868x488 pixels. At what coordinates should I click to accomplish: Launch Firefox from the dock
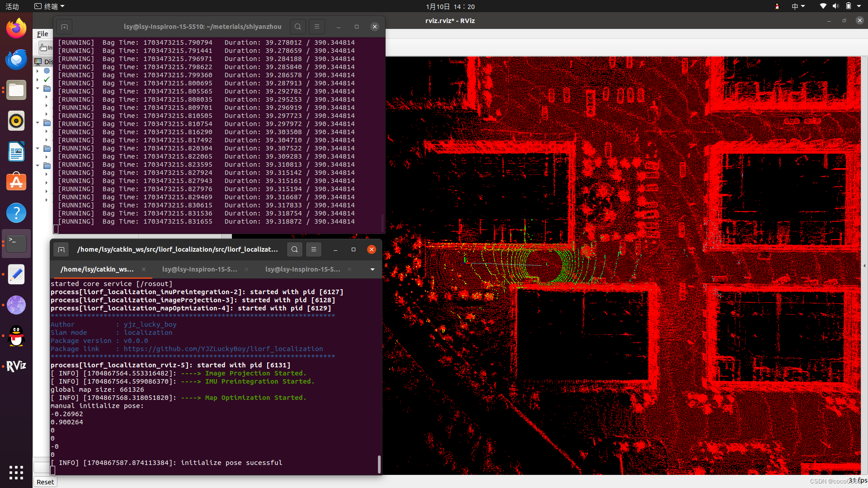16,29
